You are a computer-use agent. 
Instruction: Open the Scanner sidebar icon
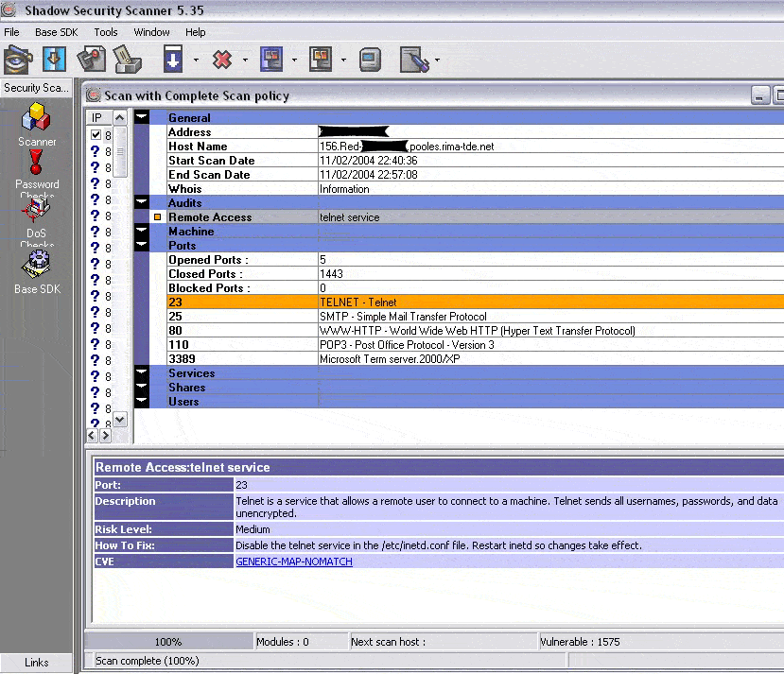pyautogui.click(x=37, y=125)
